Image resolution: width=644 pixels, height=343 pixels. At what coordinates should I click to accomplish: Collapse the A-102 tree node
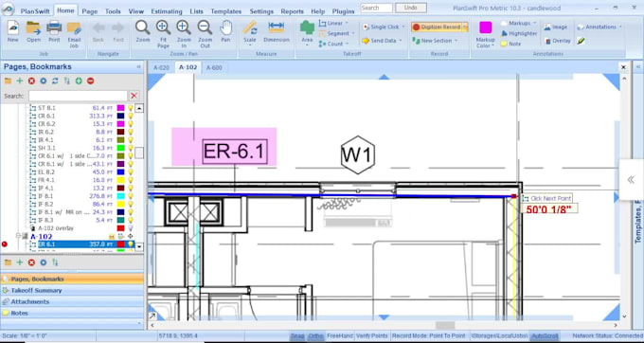[18, 236]
